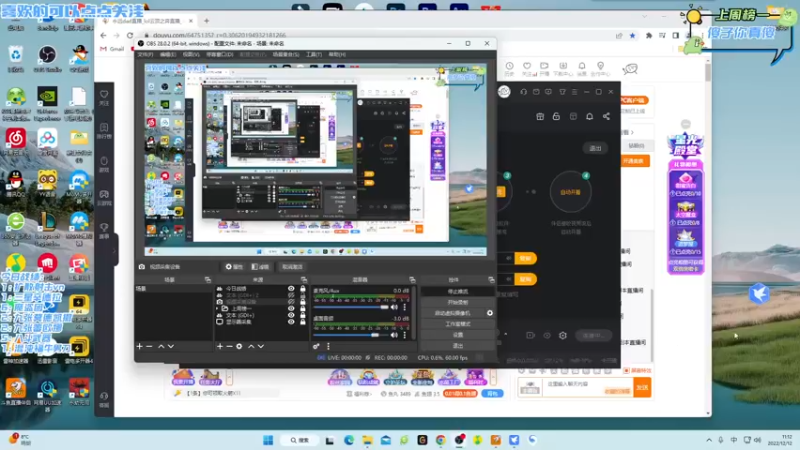This screenshot has width=800, height=450.
Task: Pop out the controls dock panel
Action: coord(491,280)
